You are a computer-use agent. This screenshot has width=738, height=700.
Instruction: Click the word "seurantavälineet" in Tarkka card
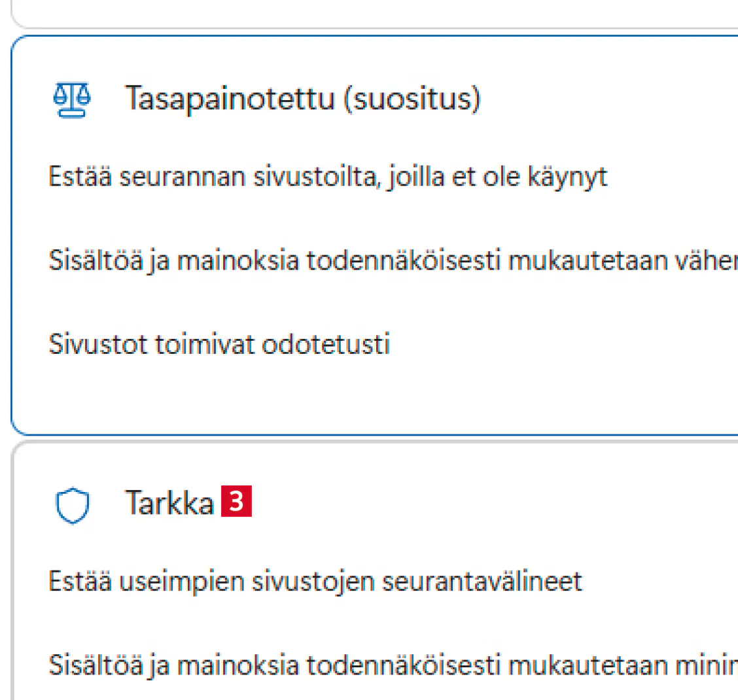[x=482, y=582]
